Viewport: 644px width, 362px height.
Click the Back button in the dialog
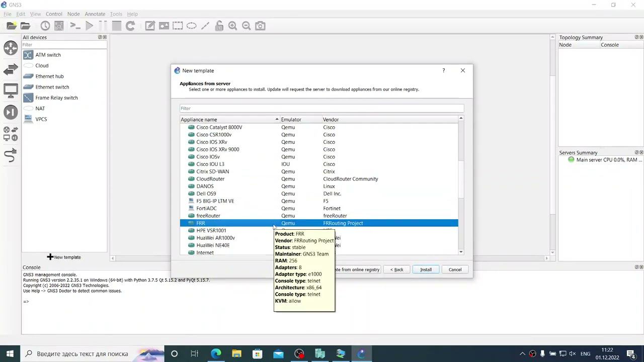[397, 269]
